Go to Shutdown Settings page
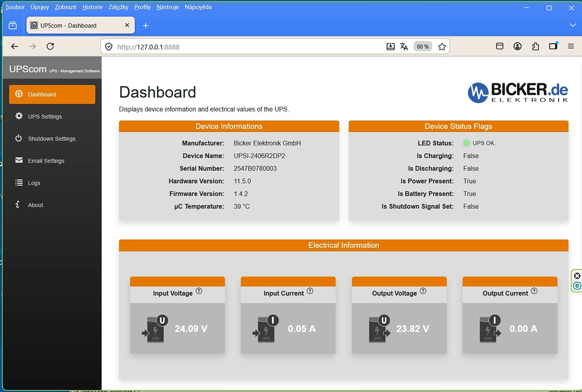This screenshot has width=582, height=392. 52,139
